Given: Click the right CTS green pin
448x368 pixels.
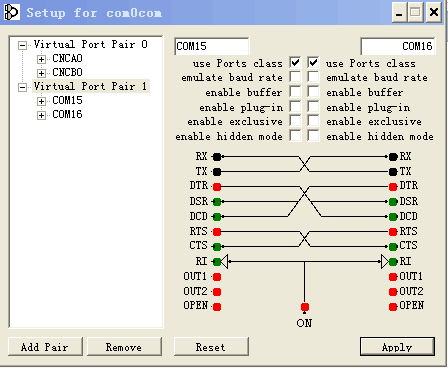Looking at the screenshot, I should pos(393,247).
